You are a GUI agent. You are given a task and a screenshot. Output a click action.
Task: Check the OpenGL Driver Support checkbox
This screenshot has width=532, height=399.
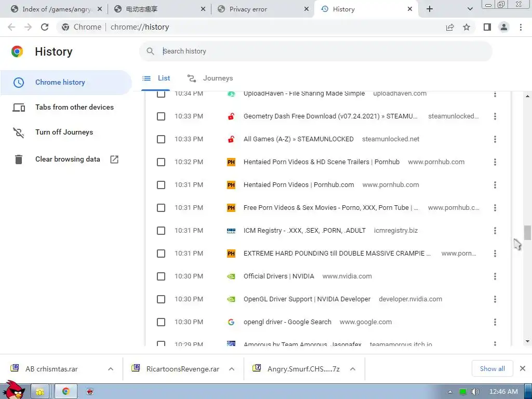click(161, 299)
